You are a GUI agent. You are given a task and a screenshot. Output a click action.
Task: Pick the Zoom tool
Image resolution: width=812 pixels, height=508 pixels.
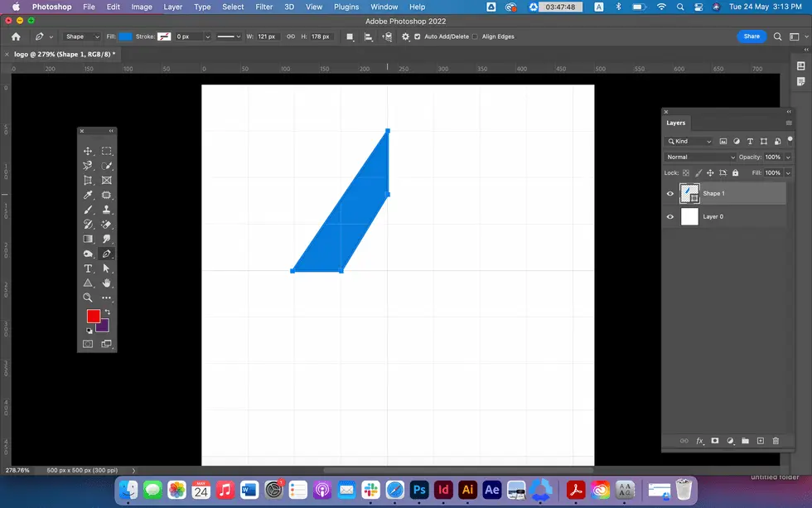[x=88, y=298]
